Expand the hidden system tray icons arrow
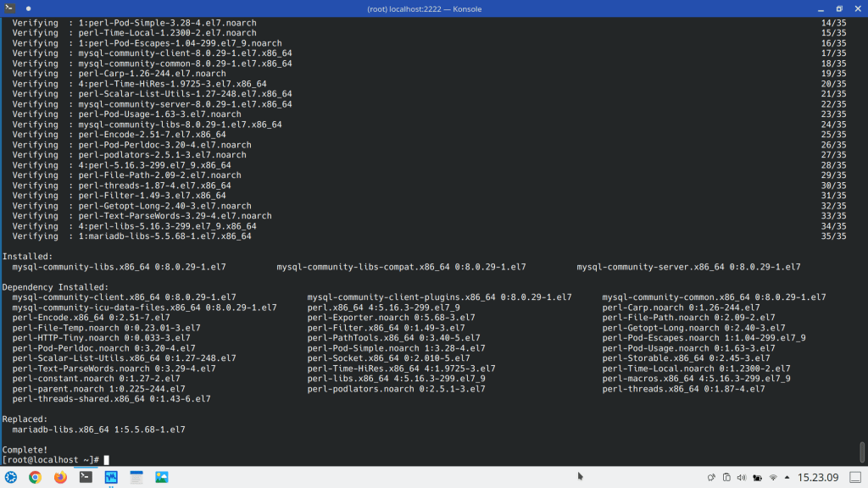 pos(787,478)
